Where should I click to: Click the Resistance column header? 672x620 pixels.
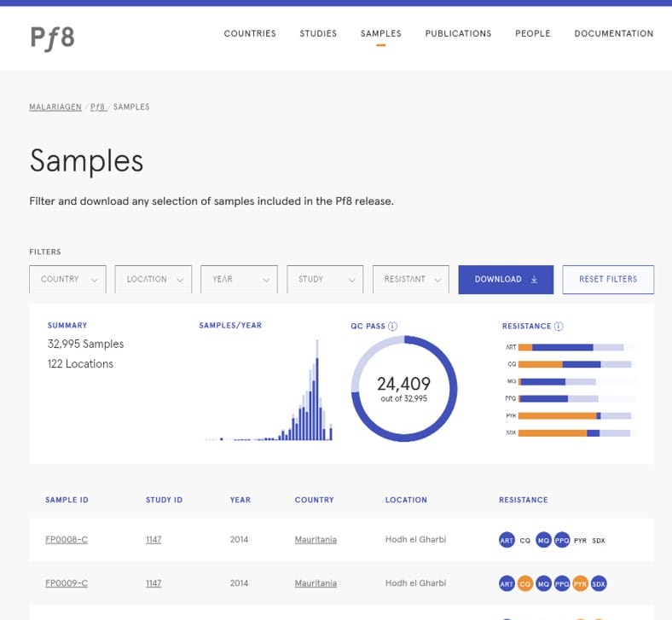pyautogui.click(x=524, y=500)
